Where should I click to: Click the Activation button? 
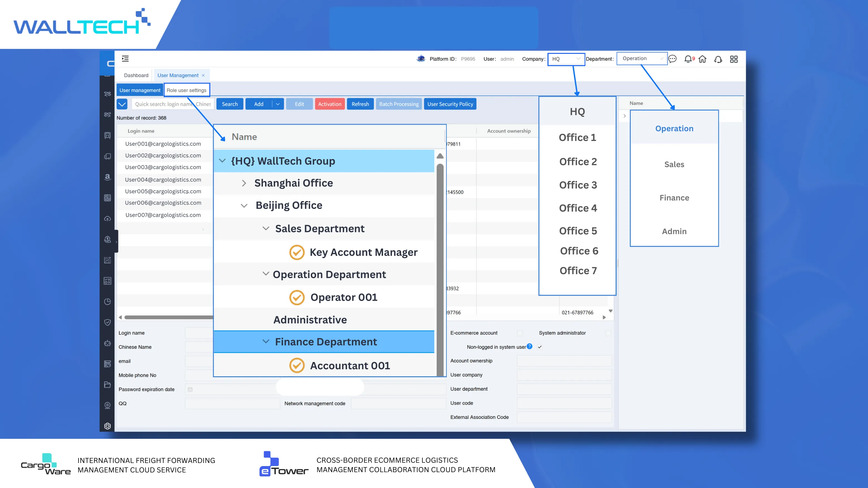point(330,104)
